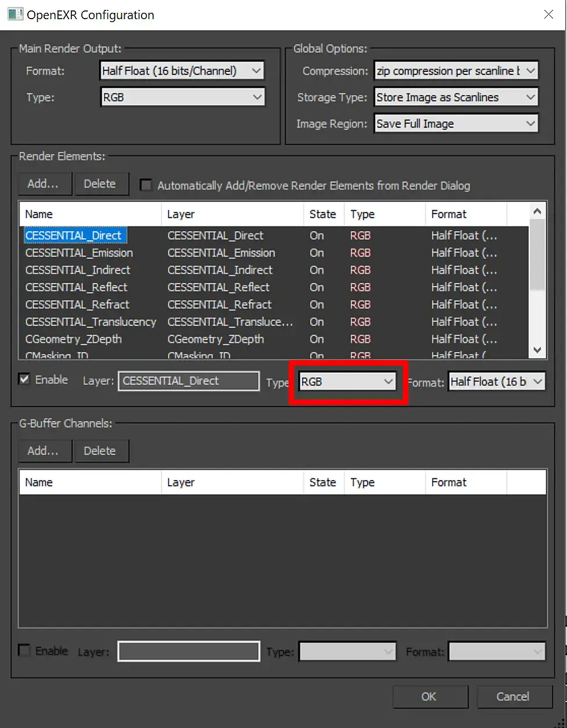567x728 pixels.
Task: Click the RGB type of CESSENTIAL_Emission
Action: coord(360,253)
